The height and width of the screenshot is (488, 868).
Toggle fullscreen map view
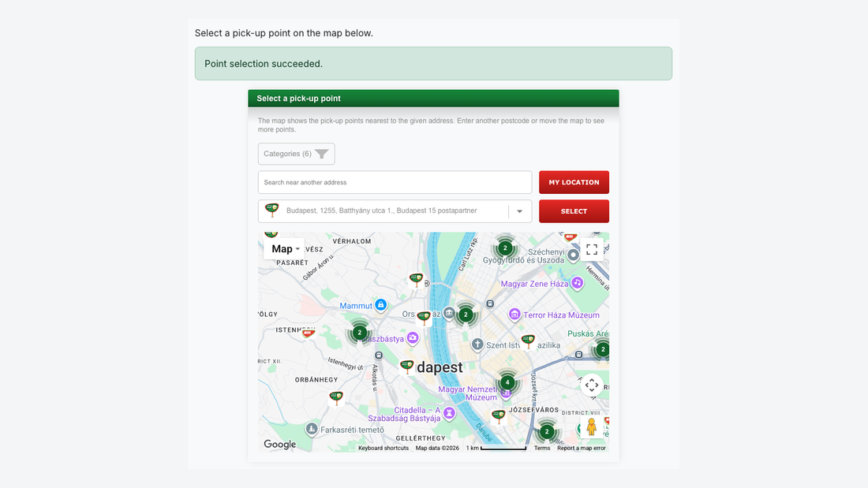click(592, 250)
